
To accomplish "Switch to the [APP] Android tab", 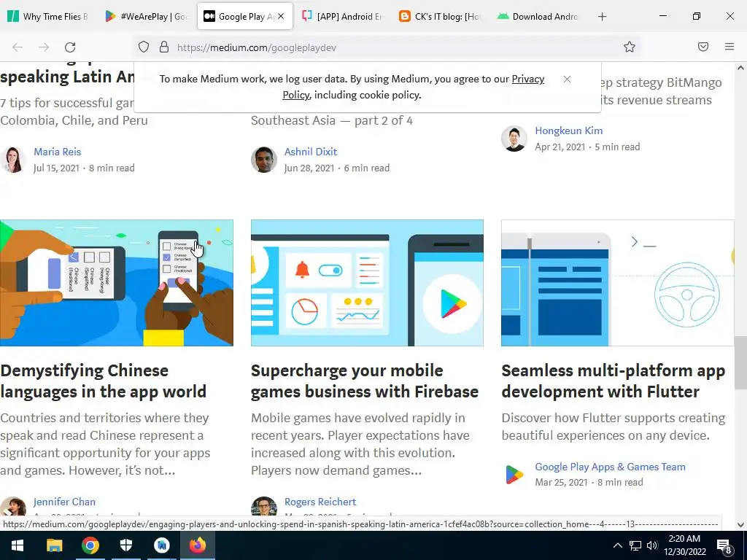I will 343,17.
